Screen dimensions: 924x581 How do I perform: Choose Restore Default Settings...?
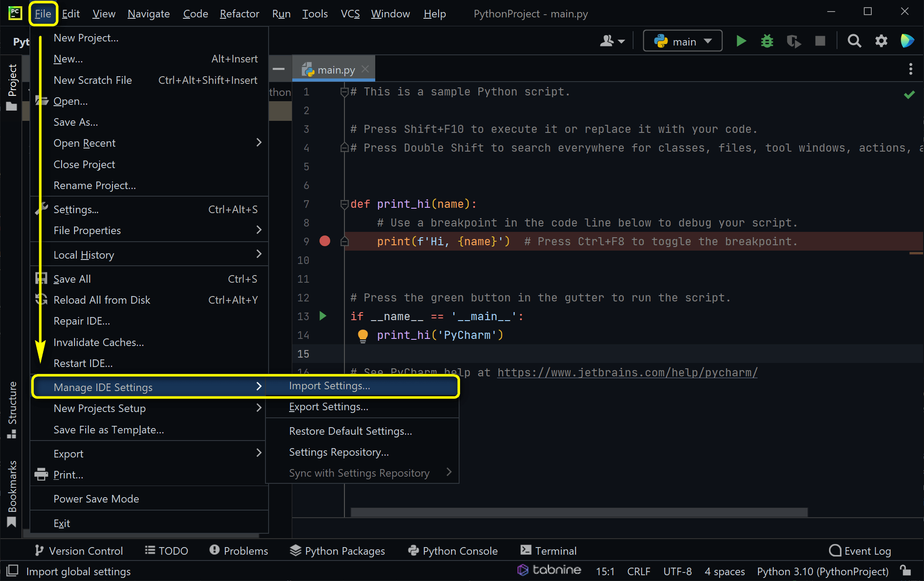coord(362,431)
